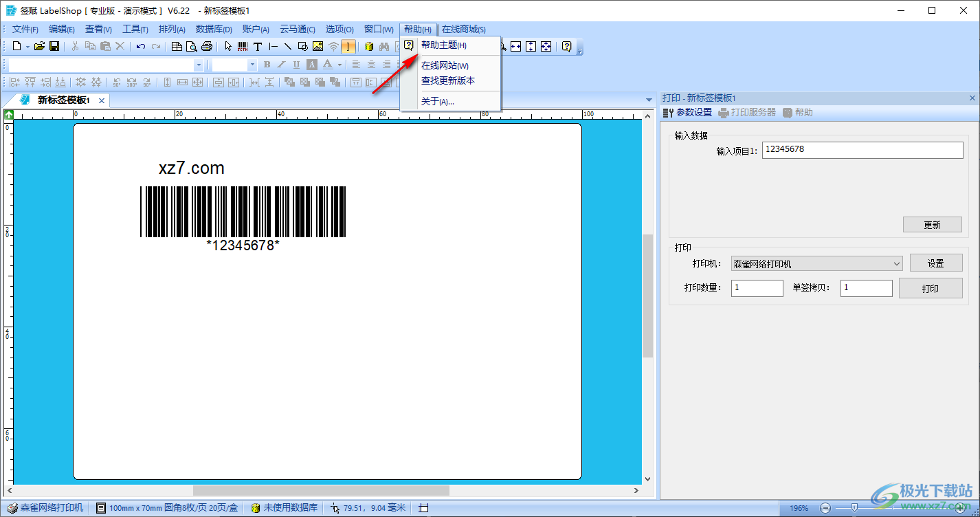Open the 在线商城 menu
980x517 pixels.
tap(464, 29)
